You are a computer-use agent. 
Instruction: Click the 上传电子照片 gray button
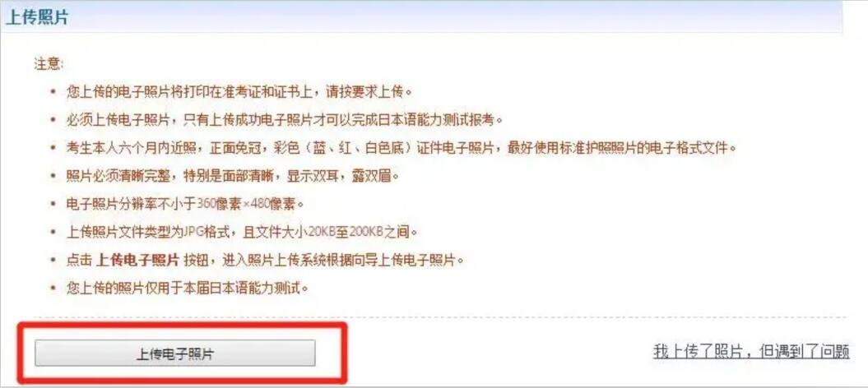click(175, 353)
